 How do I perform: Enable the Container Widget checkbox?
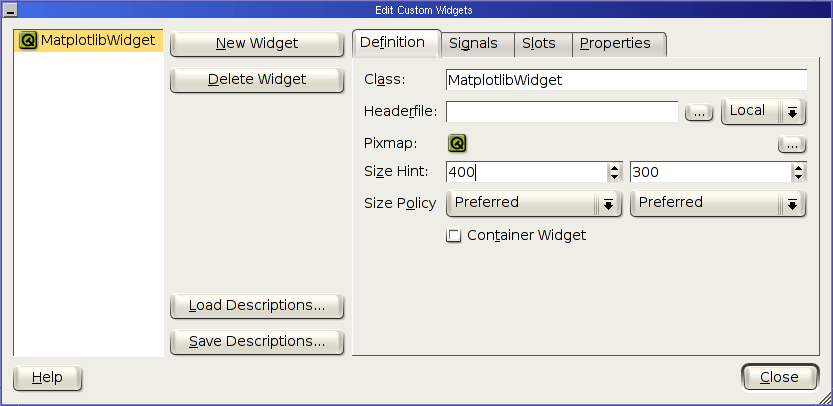click(453, 235)
